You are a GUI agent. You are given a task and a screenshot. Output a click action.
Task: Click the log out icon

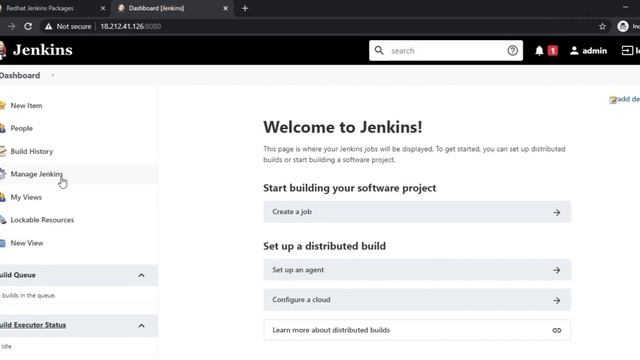[627, 50]
